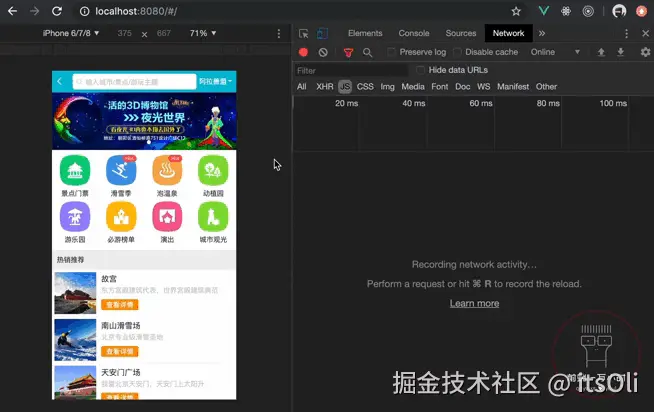Image resolution: width=654 pixels, height=412 pixels.
Task: Filter requests by Doc
Action: (463, 87)
